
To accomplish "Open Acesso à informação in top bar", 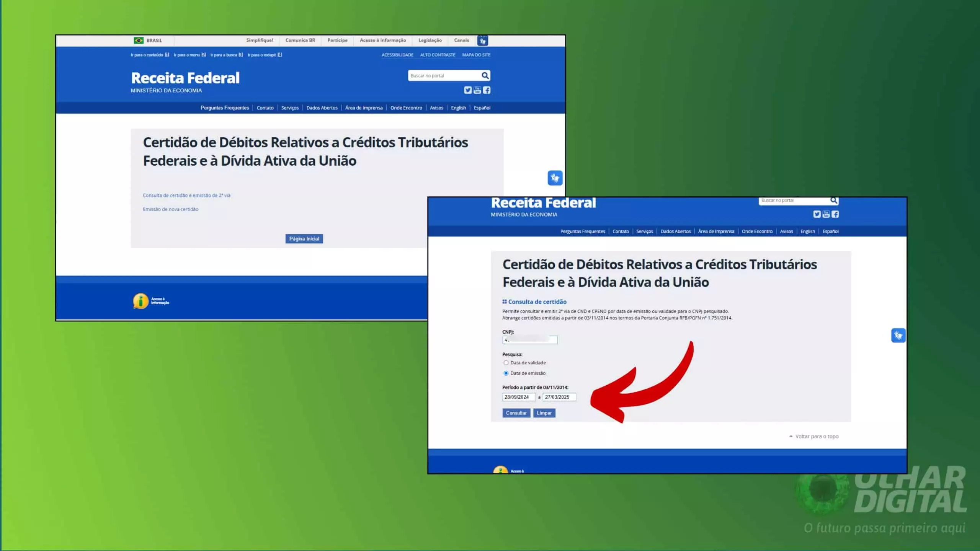I will [383, 40].
